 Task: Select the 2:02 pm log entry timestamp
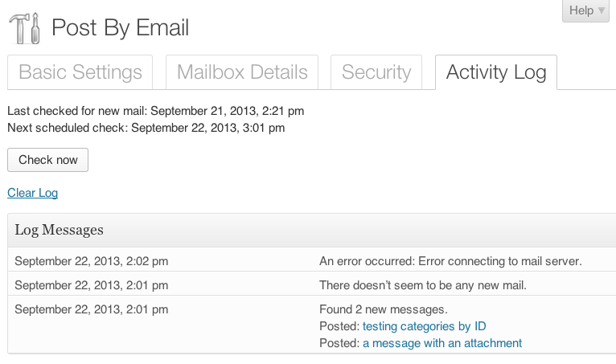tap(92, 261)
